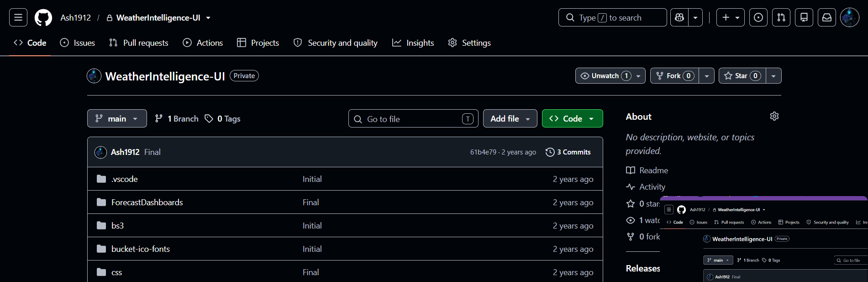View the 3 Commits history

568,152
